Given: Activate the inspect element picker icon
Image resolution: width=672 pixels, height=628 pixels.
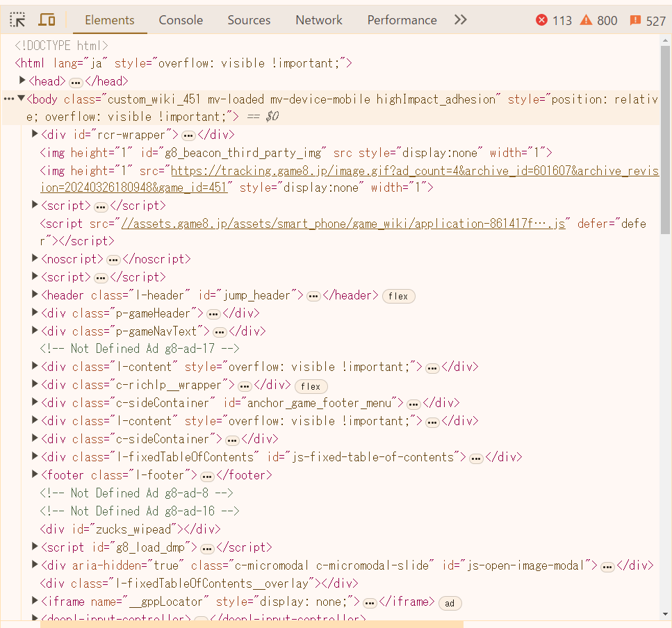Looking at the screenshot, I should [17, 19].
